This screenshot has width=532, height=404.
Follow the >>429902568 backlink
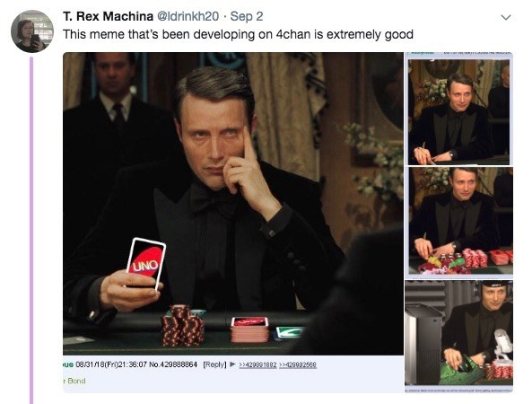(298, 364)
